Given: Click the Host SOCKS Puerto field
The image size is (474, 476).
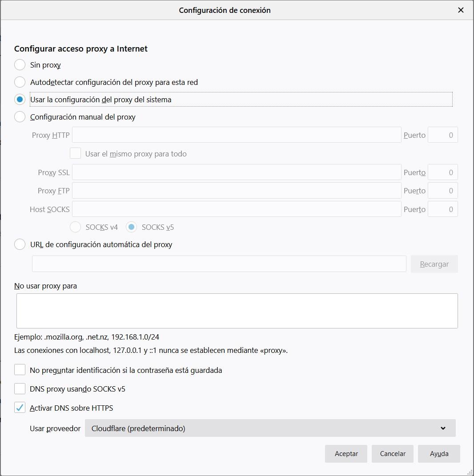Looking at the screenshot, I should pyautogui.click(x=442, y=209).
